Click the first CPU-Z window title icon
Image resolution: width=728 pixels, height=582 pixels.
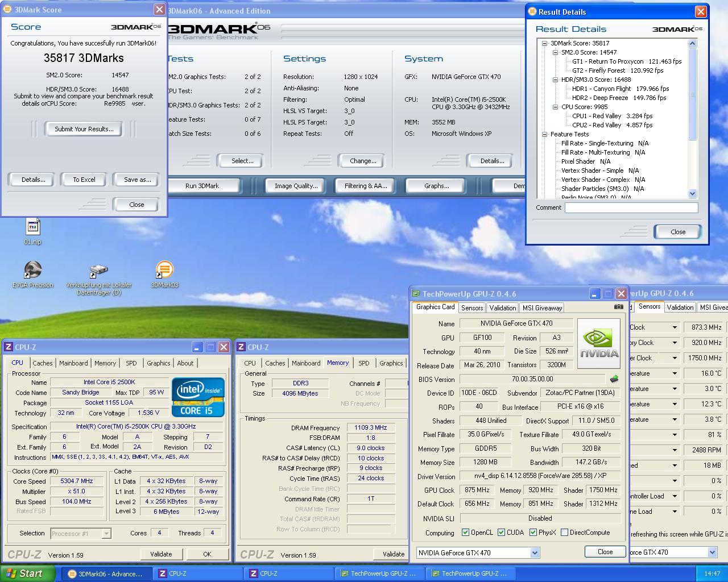[x=8, y=347]
